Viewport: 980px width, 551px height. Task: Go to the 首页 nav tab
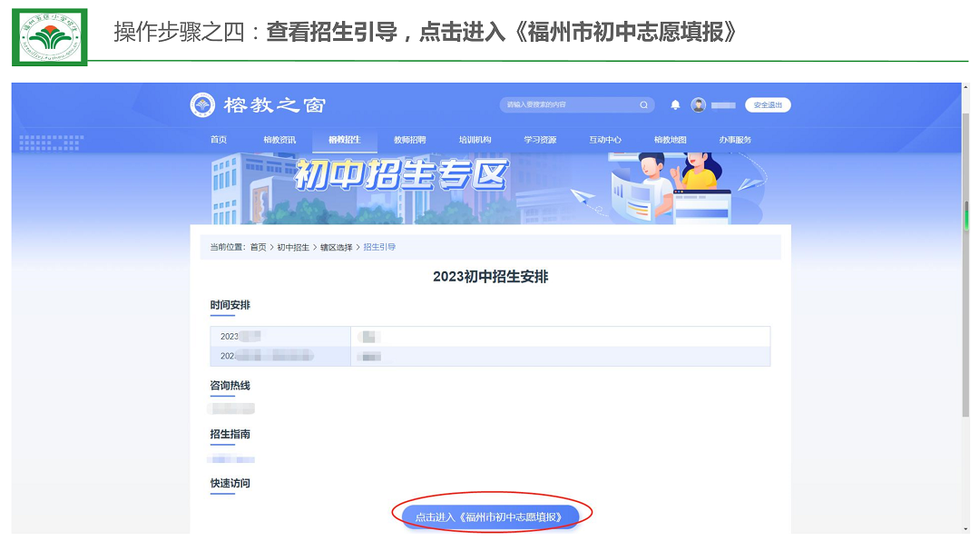(219, 140)
